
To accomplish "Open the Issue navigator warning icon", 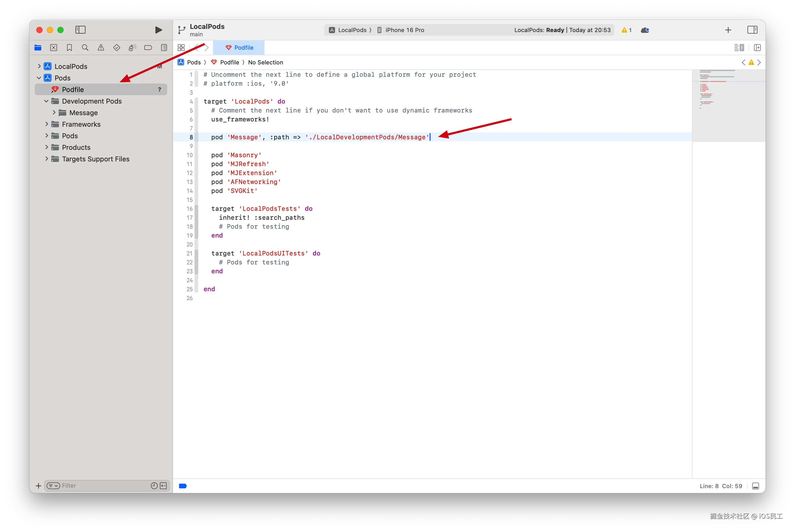I will click(x=101, y=48).
